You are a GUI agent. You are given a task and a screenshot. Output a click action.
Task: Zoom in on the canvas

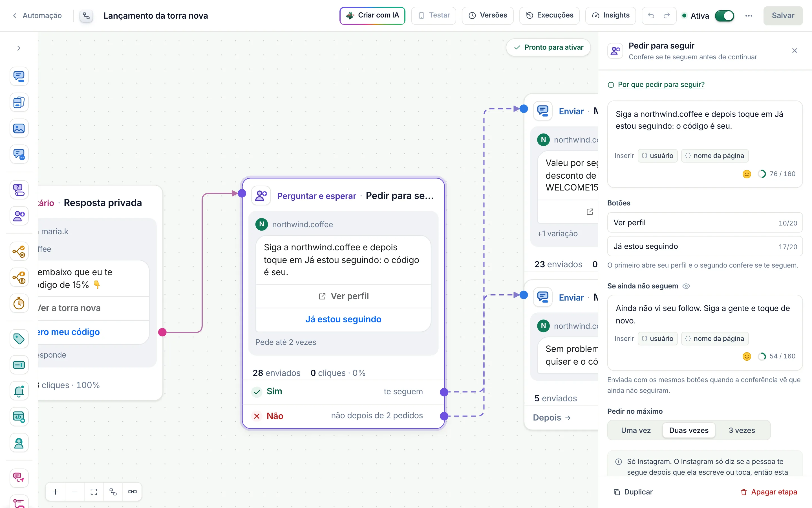[56, 492]
